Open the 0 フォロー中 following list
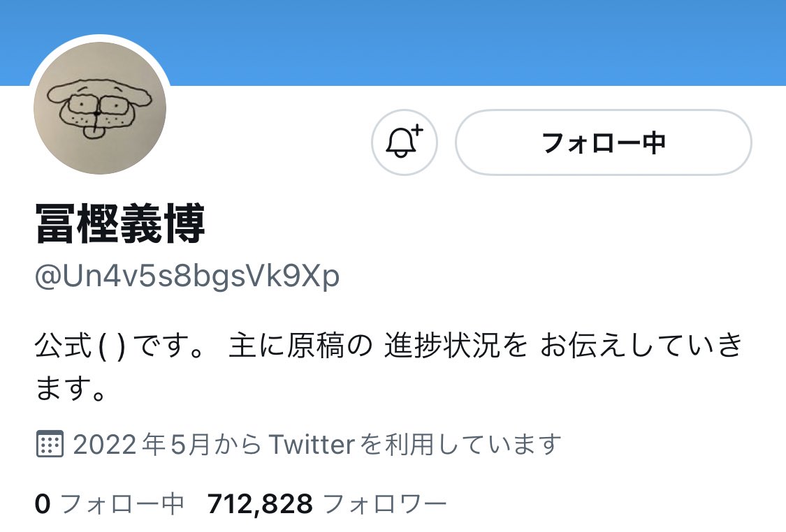786x532 pixels. 109,503
